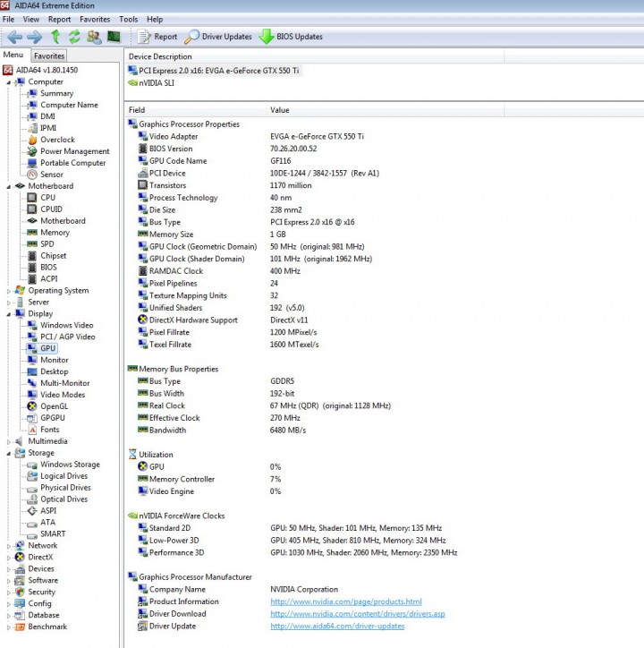Select the Config icon in tree
The width and height of the screenshot is (644, 648).
pos(20,603)
